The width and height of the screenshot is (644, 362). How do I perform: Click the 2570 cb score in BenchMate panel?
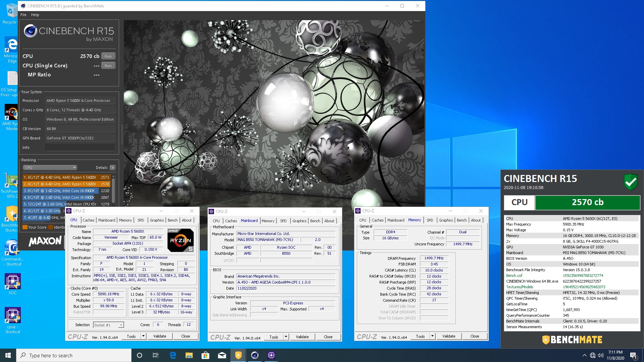(588, 202)
